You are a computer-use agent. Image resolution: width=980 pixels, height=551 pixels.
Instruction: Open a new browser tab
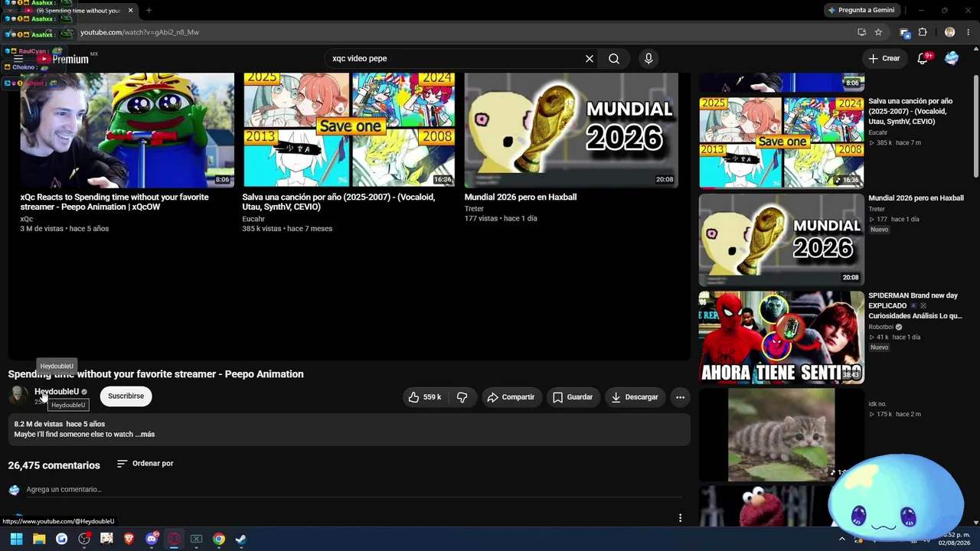[x=149, y=11]
